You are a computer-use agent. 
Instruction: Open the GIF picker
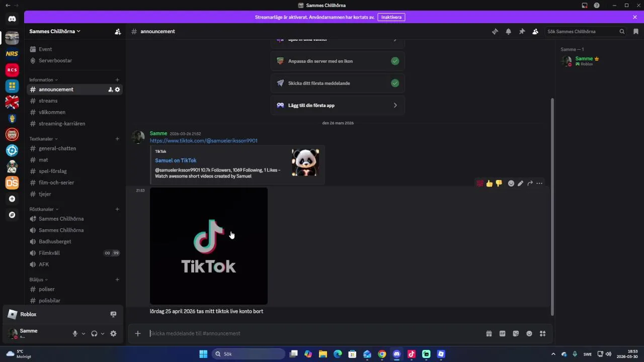coord(502,333)
